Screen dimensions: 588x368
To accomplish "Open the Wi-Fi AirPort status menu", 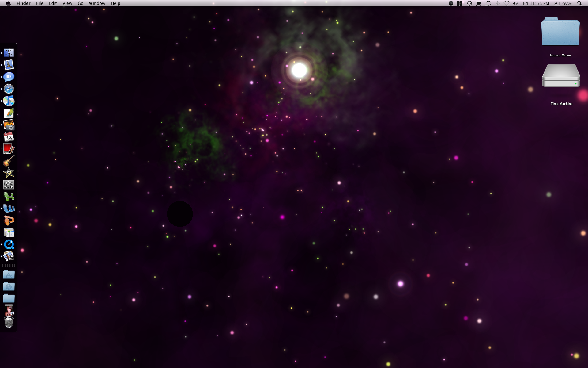I will [x=507, y=3].
